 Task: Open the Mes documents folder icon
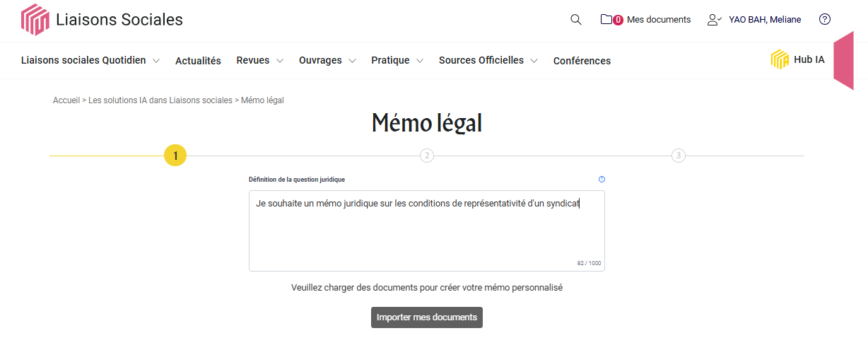click(x=606, y=20)
